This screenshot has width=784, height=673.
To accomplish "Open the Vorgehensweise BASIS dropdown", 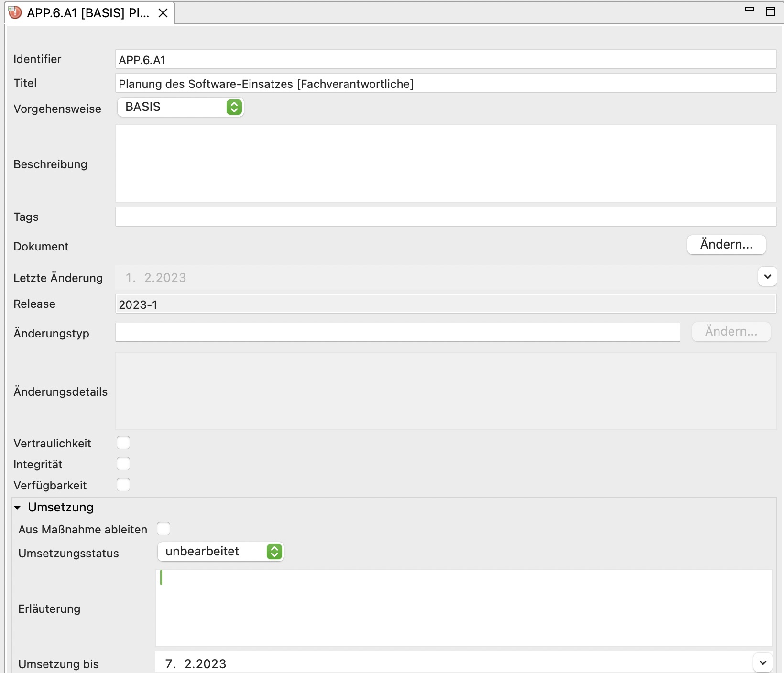I will click(x=181, y=107).
